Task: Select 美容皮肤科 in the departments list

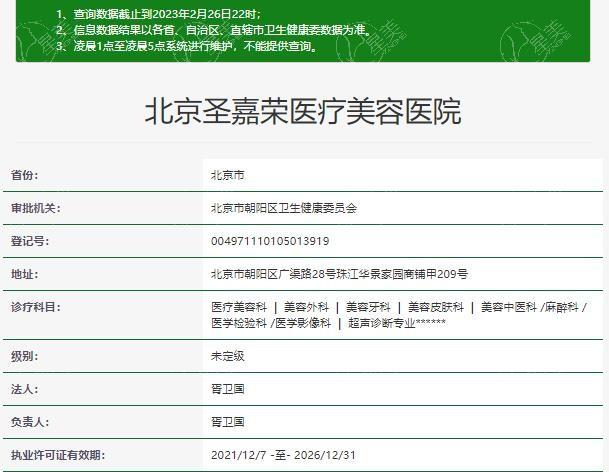Action: tap(435, 307)
